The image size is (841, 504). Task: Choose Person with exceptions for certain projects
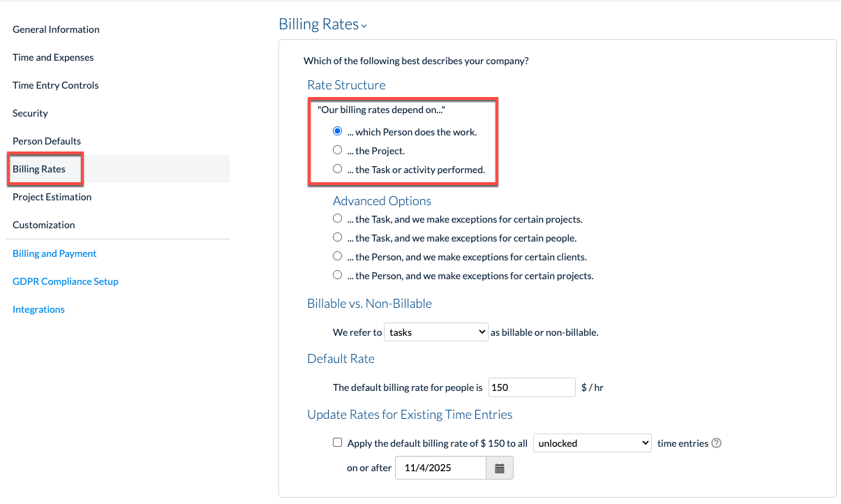(x=338, y=275)
